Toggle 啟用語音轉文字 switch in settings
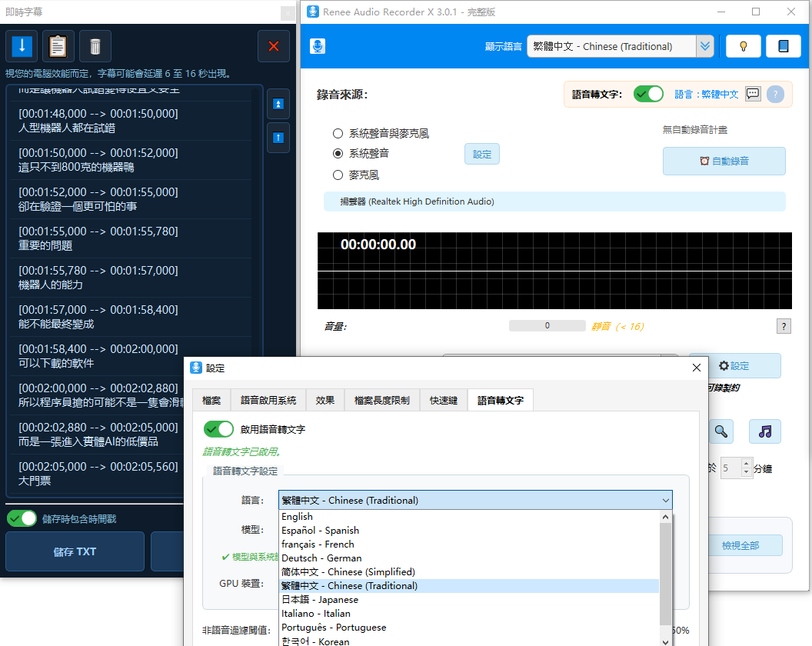 pos(218,429)
